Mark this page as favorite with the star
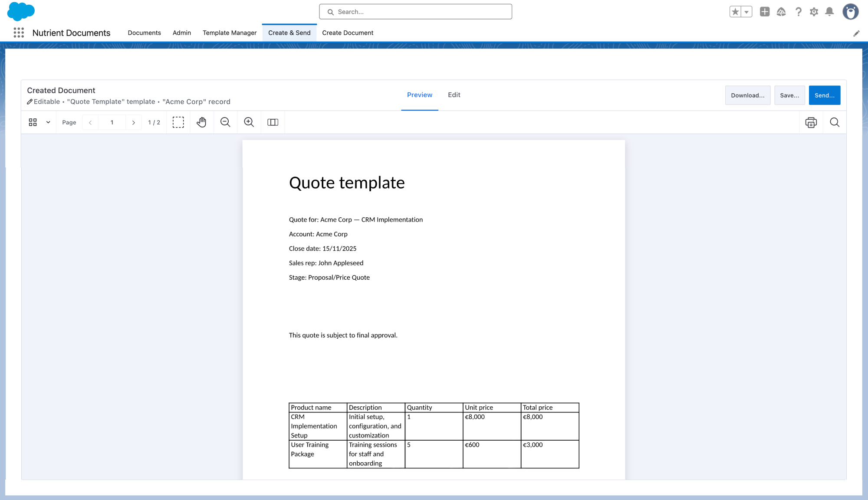Viewport: 868px width, 500px height. point(735,12)
